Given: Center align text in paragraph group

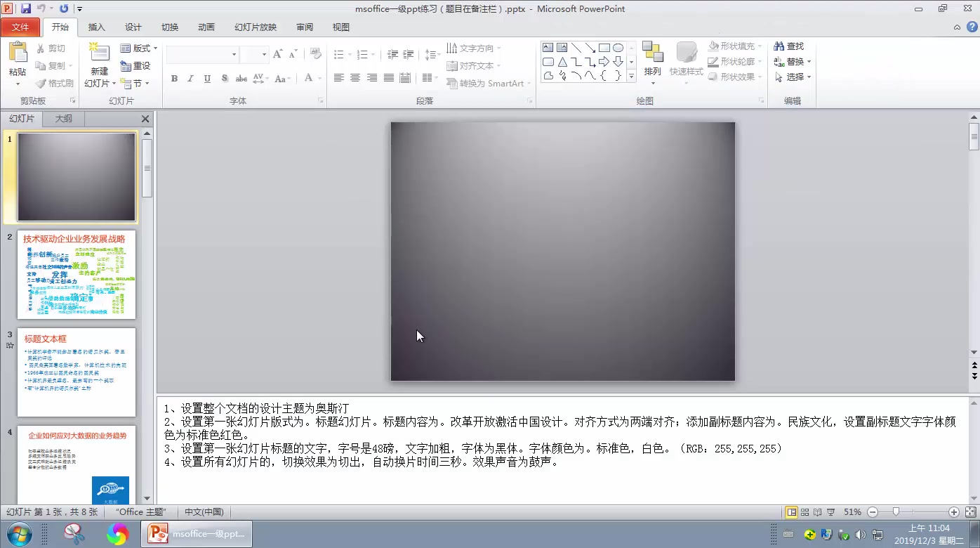Looking at the screenshot, I should (355, 78).
